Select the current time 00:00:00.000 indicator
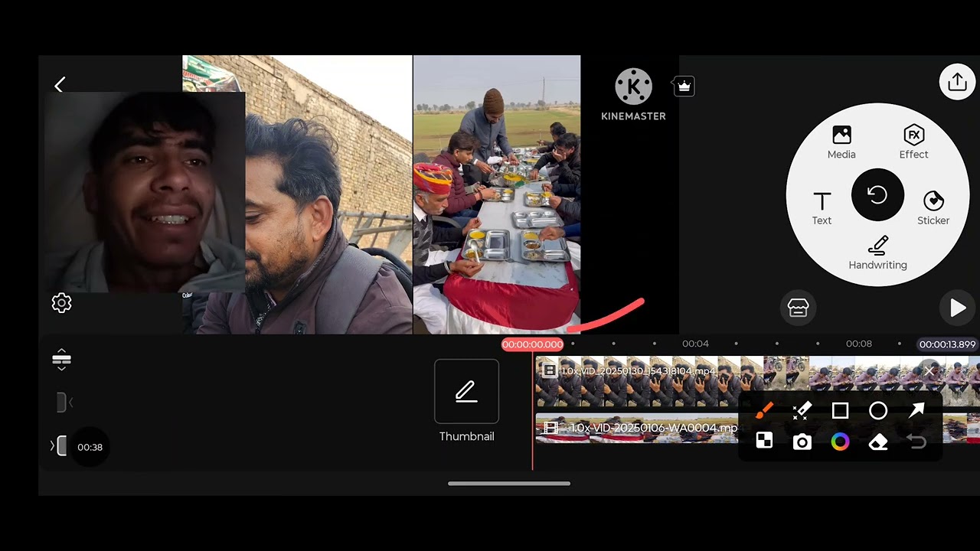 point(532,344)
